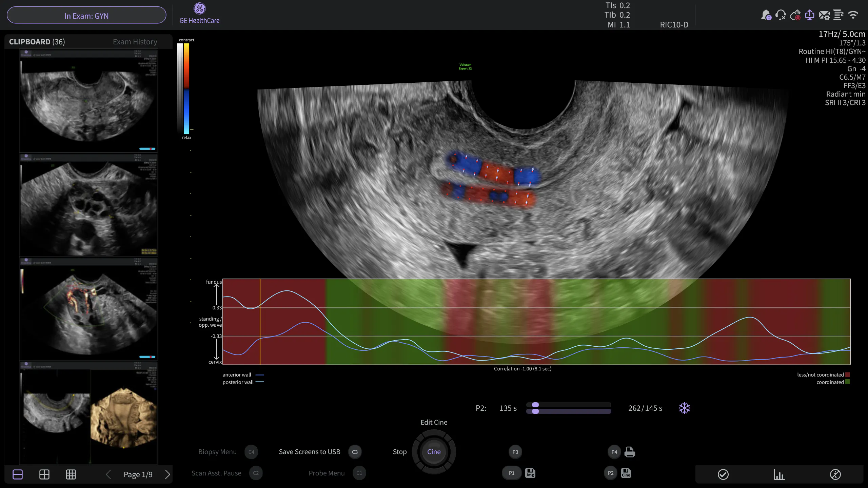Click Save Screens to USB label

(x=310, y=452)
